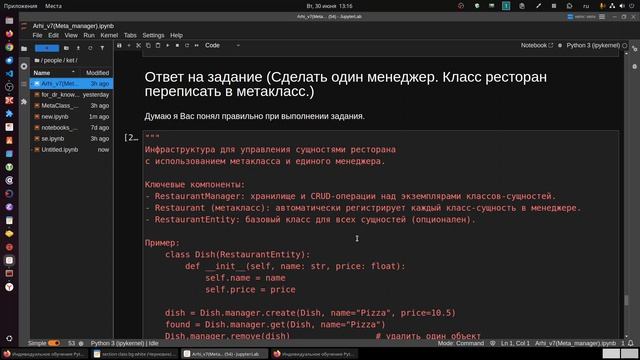Viewport: 640px width, 360px height.
Task: Select the highlighted Arhi_v7(Met… file row
Action: 71,84
